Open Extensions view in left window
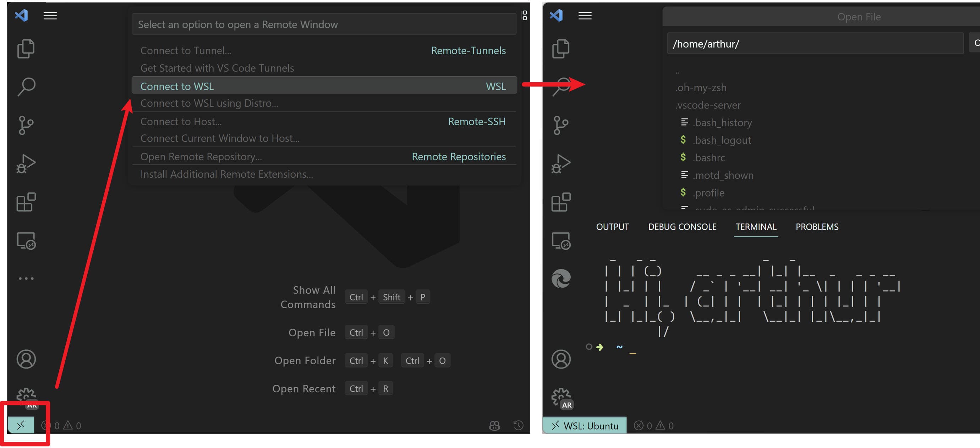 (26, 202)
